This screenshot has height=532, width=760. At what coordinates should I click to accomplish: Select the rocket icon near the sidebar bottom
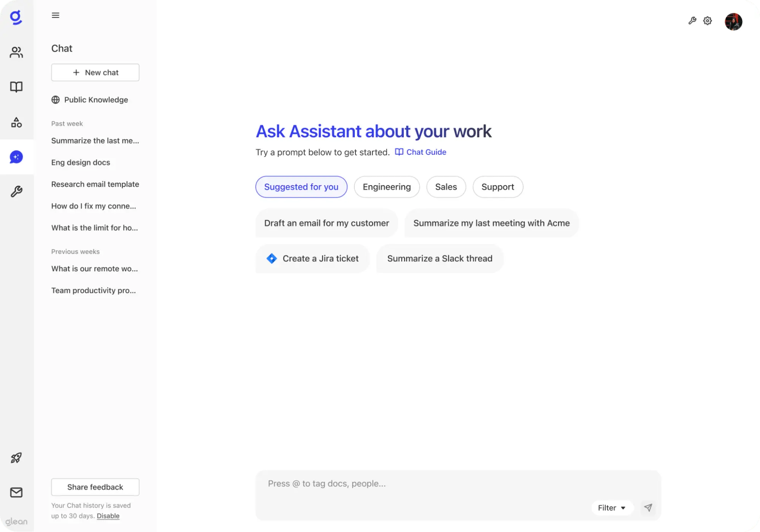point(16,458)
